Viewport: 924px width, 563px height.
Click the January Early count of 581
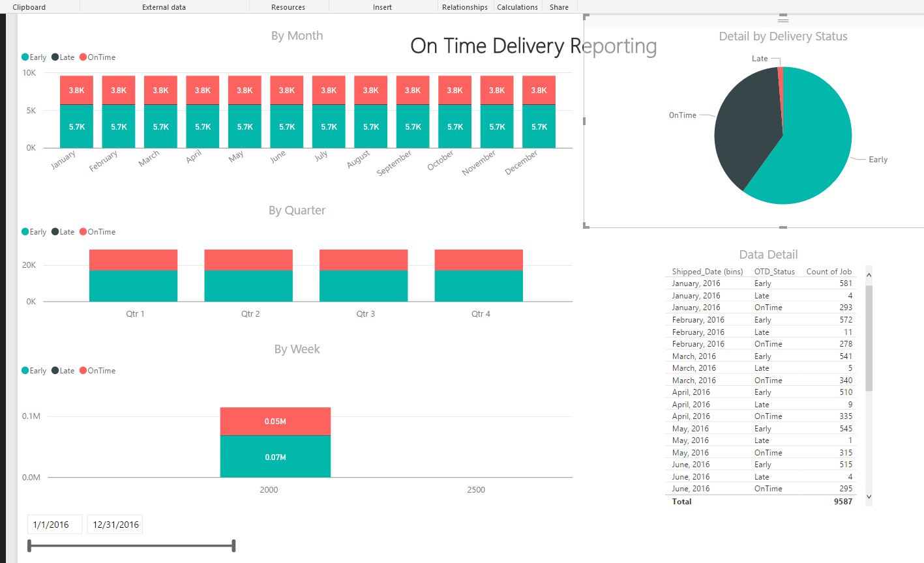pos(846,283)
